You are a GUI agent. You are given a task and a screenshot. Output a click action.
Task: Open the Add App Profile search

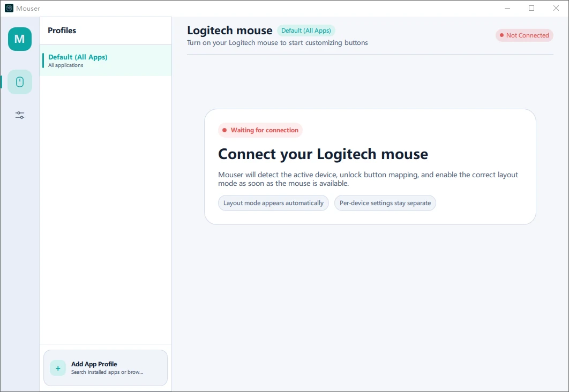105,368
